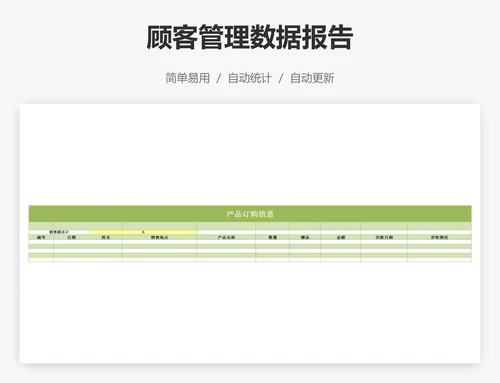This screenshot has height=383, width=500.
Task: Select the 产品订购信息 table banner
Action: pyautogui.click(x=250, y=214)
